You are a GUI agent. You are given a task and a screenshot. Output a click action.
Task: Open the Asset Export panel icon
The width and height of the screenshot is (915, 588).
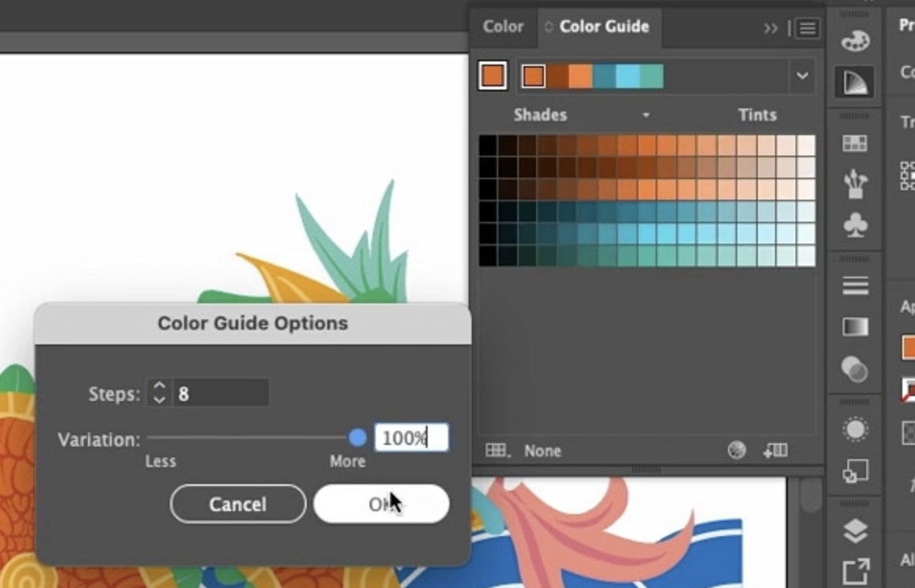click(x=855, y=571)
